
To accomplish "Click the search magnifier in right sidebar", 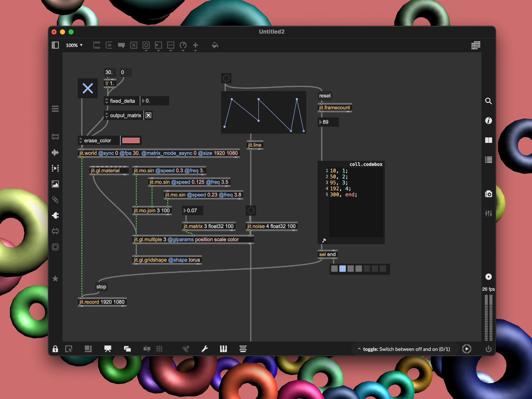I will click(488, 101).
